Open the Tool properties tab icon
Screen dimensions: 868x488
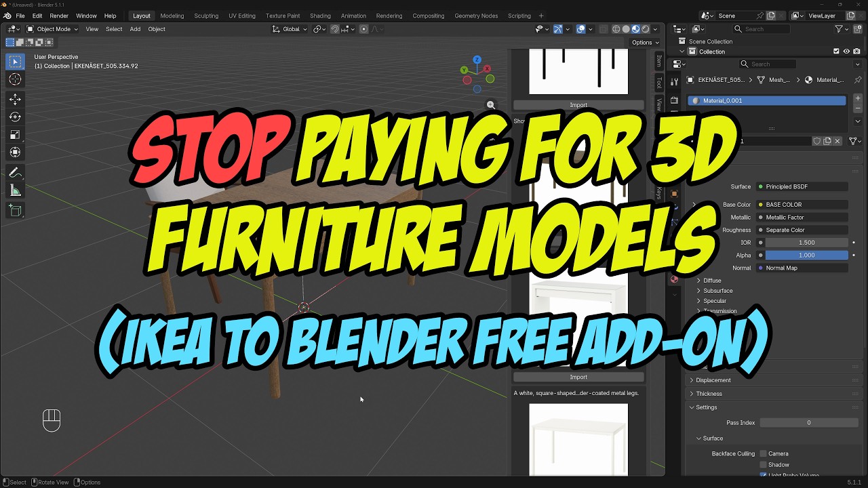[674, 82]
